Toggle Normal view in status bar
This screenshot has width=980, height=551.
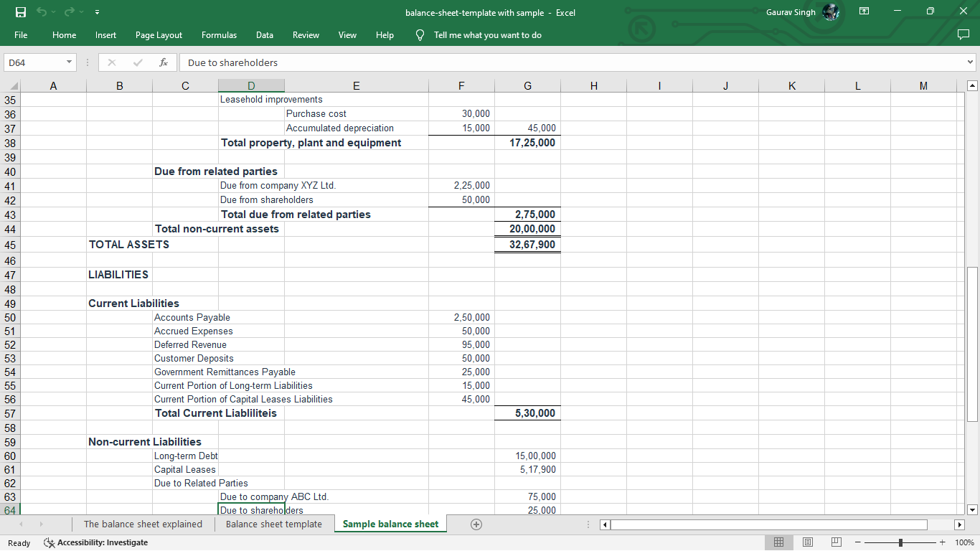click(779, 542)
